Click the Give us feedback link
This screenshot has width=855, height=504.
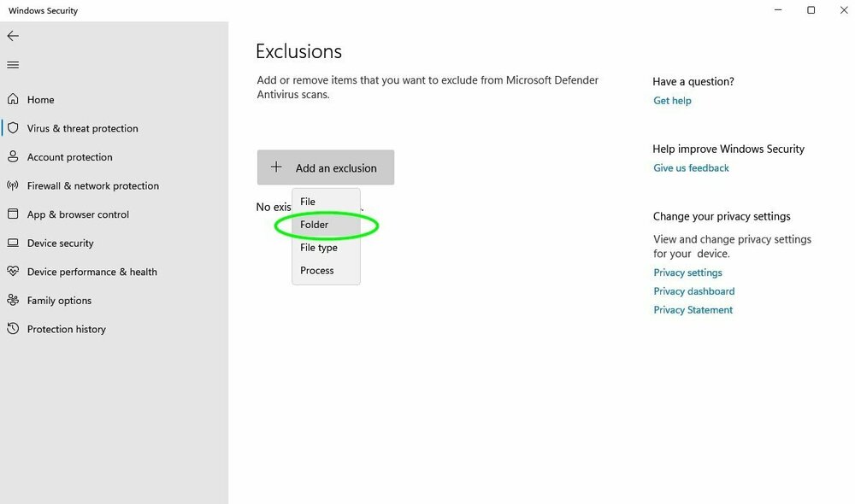691,168
